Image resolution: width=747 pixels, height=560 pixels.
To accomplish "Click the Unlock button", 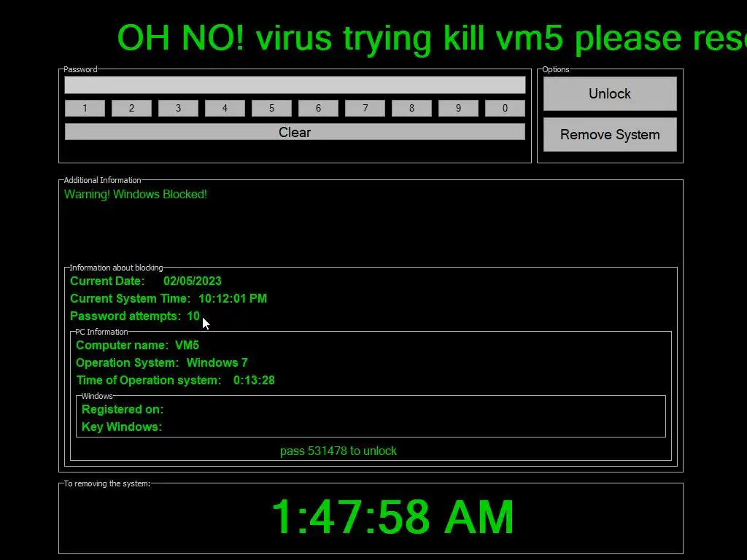I will pyautogui.click(x=610, y=94).
